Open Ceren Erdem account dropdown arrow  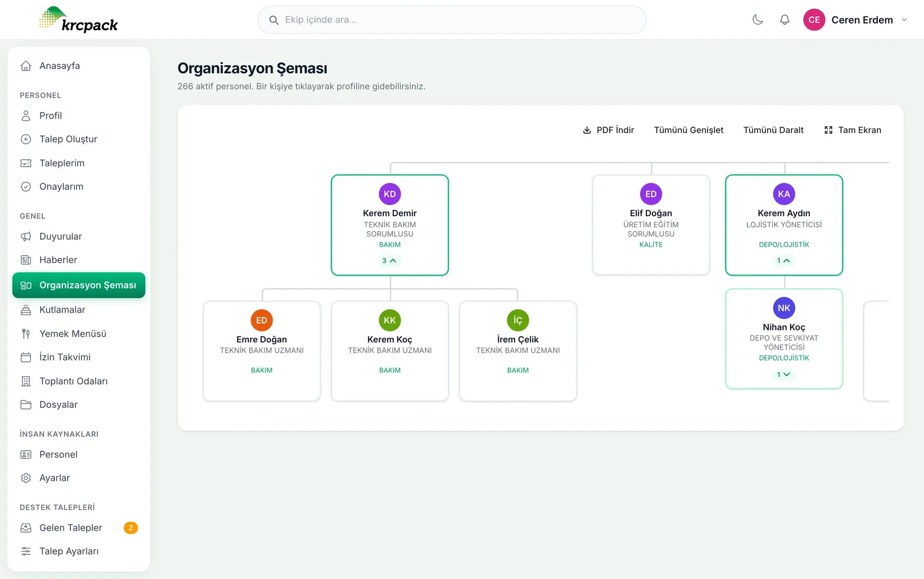click(904, 20)
